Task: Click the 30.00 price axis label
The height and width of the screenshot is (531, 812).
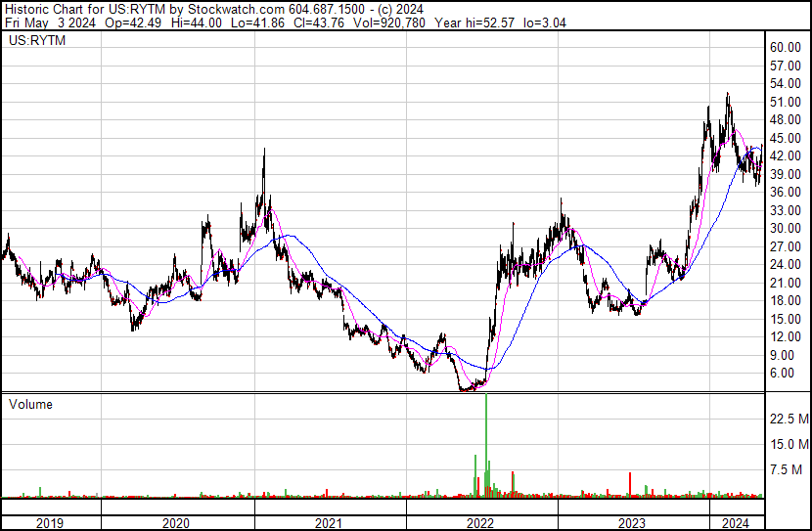Action: click(x=785, y=228)
